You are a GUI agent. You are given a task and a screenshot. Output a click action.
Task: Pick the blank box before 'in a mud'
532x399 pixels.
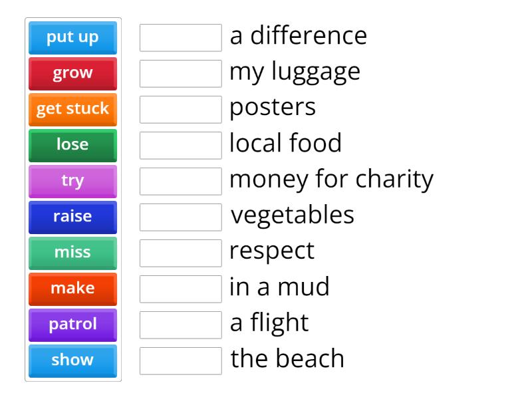pyautogui.click(x=180, y=289)
